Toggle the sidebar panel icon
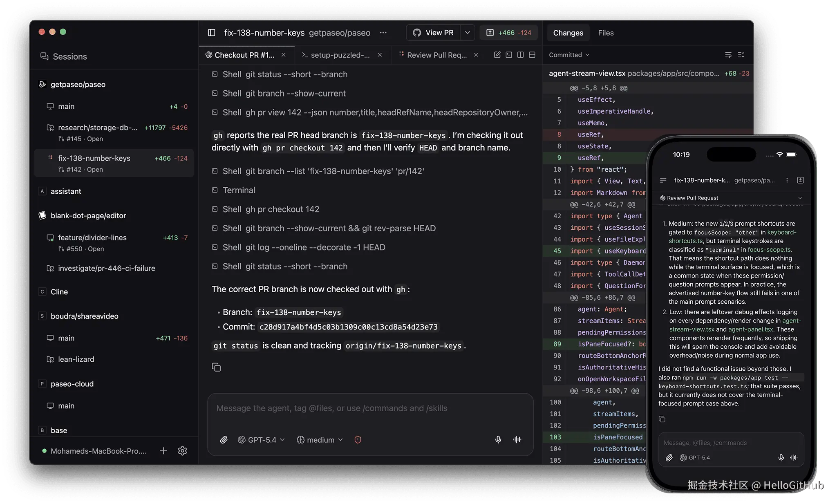This screenshot has width=837, height=504. point(211,33)
